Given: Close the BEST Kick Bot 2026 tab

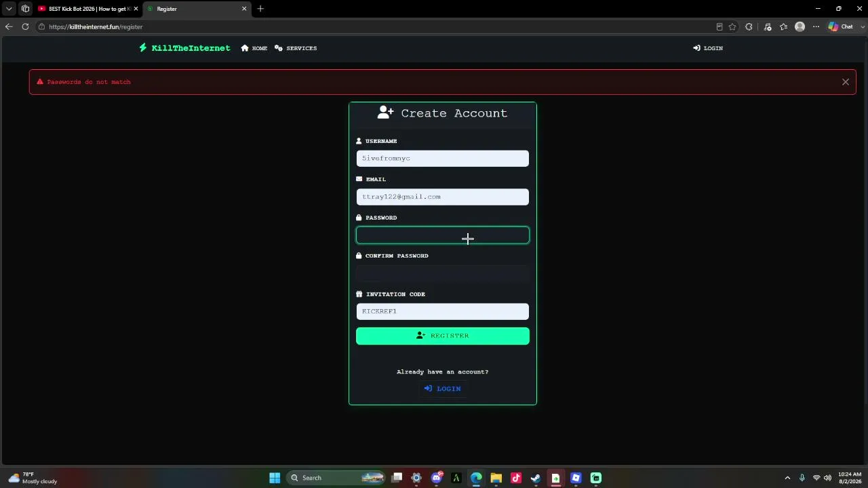Looking at the screenshot, I should [x=136, y=9].
